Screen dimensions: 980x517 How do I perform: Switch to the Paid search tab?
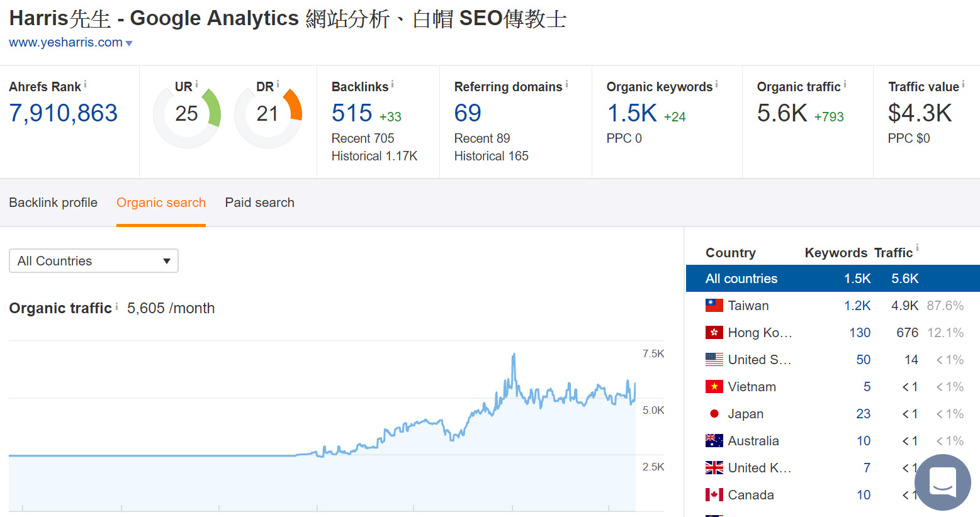(x=259, y=203)
